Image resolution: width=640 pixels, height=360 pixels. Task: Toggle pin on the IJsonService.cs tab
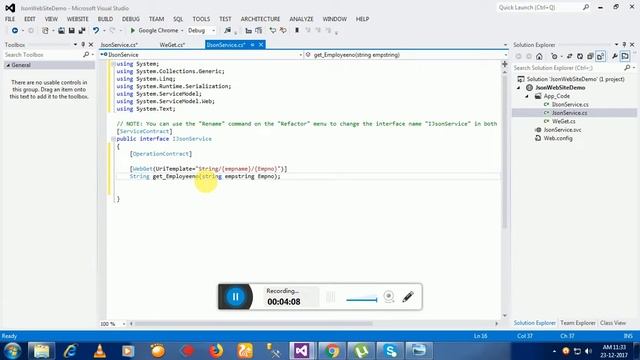[252, 44]
